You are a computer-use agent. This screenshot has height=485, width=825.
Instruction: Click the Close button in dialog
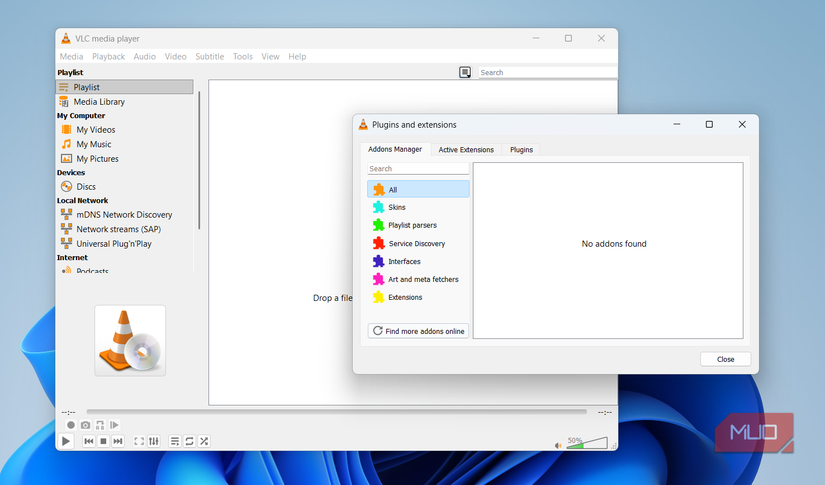pos(726,359)
